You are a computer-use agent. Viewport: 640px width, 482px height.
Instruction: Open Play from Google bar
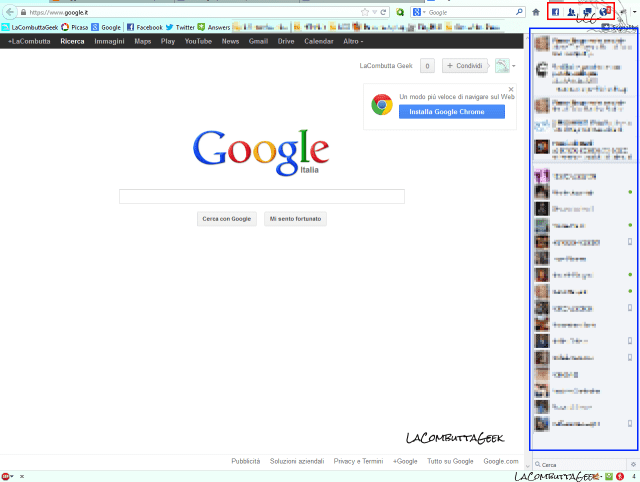click(x=168, y=41)
